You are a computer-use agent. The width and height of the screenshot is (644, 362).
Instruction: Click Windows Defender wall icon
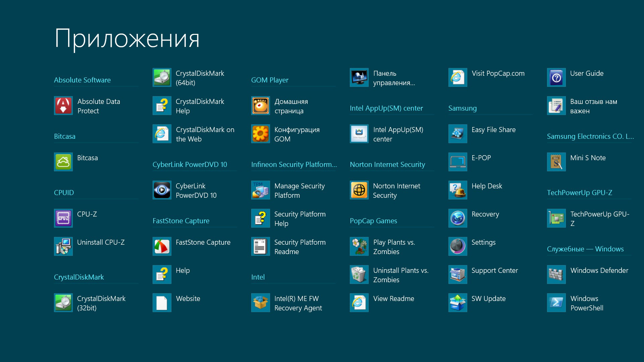point(556,275)
